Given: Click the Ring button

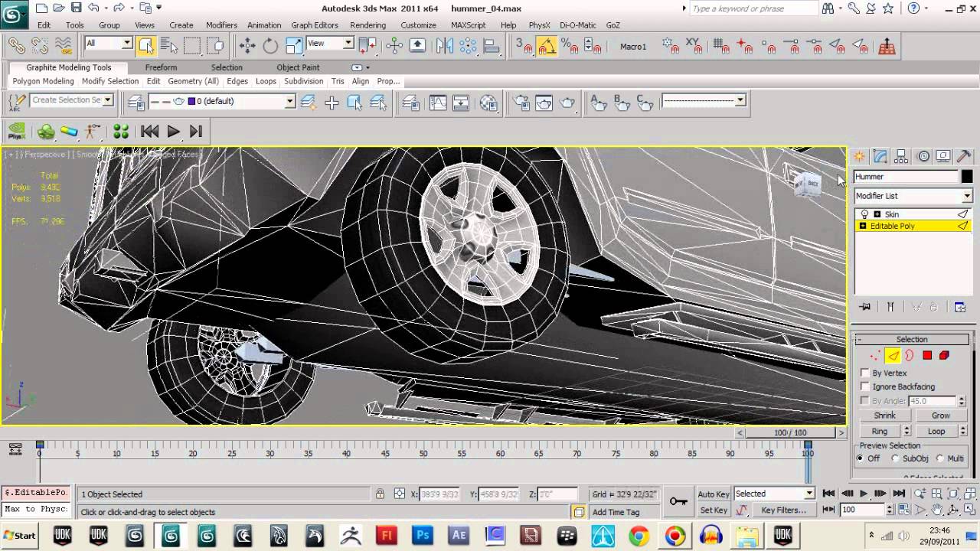Looking at the screenshot, I should coord(880,432).
